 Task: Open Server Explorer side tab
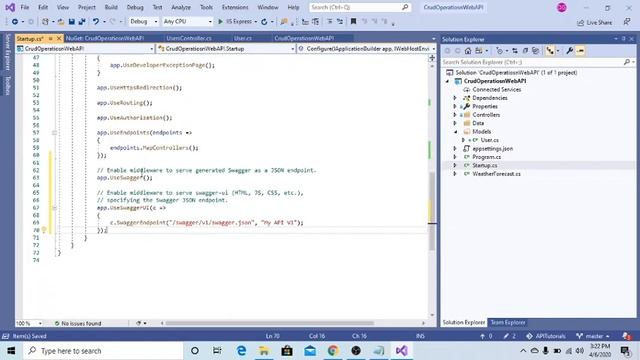pos(7,52)
